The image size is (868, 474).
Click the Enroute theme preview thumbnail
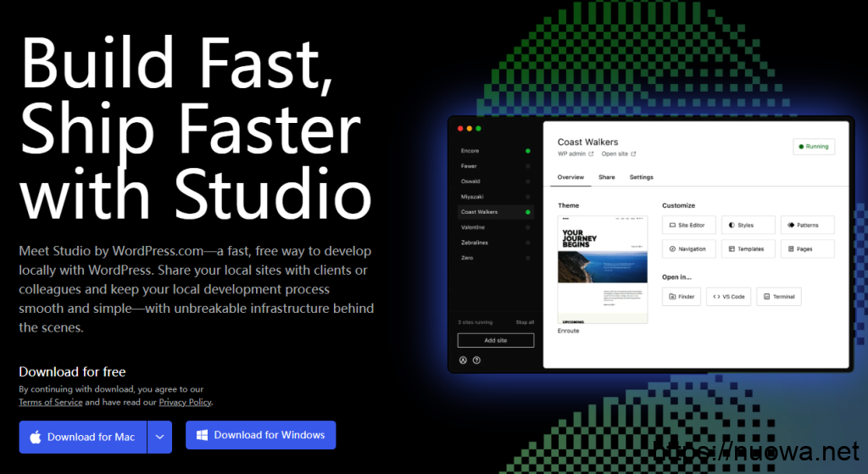pyautogui.click(x=602, y=269)
